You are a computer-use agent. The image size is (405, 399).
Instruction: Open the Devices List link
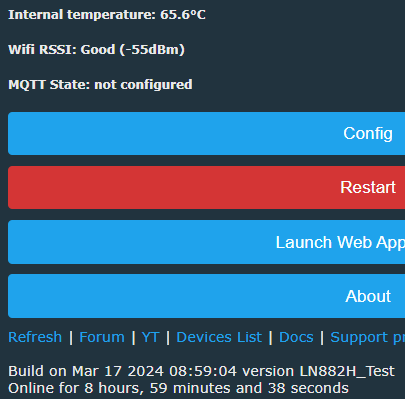pyautogui.click(x=219, y=337)
